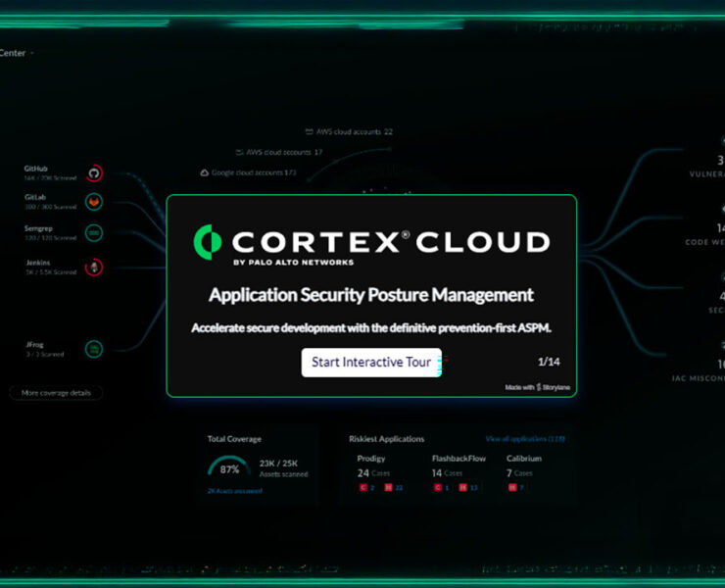
Task: Select the Prodigy application card
Action: [x=380, y=474]
